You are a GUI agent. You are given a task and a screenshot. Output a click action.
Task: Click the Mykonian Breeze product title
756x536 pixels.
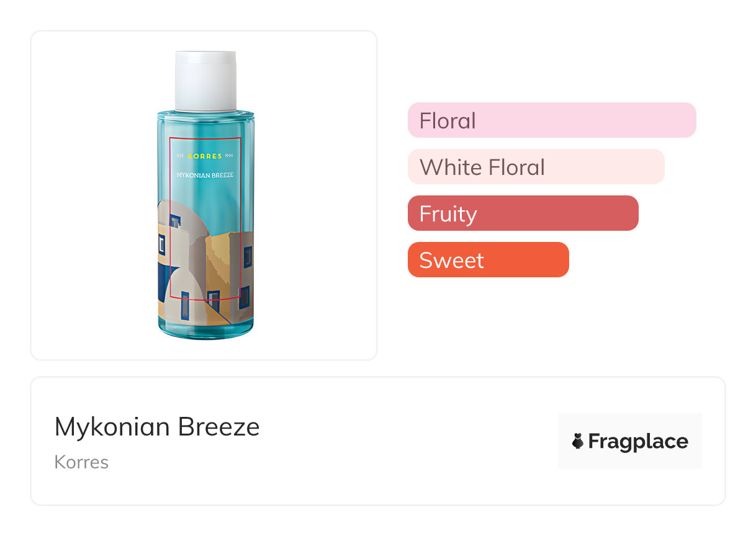[157, 427]
